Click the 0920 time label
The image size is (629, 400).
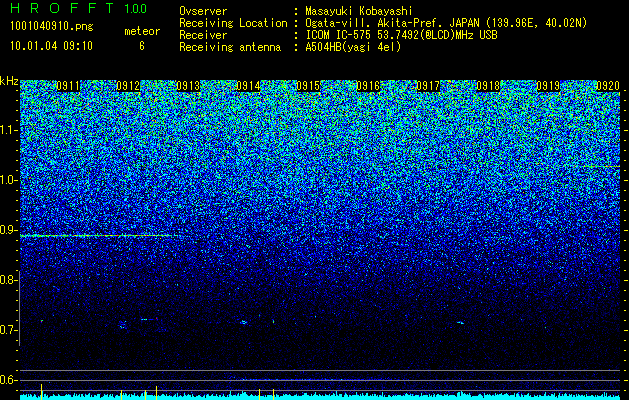tap(608, 86)
